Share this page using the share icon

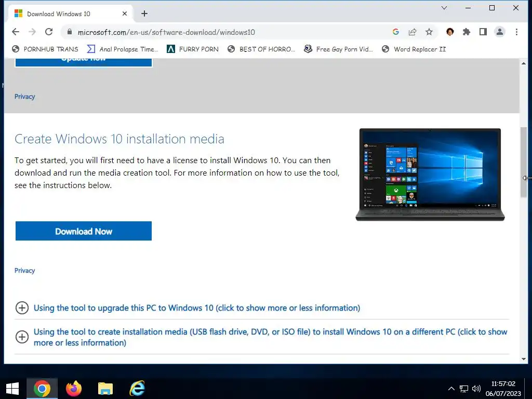point(413,32)
